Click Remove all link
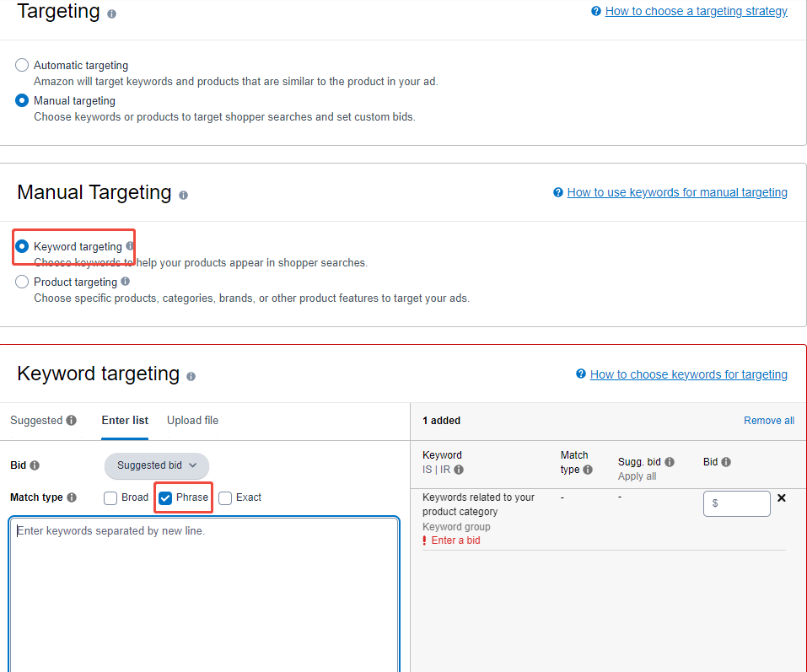Image resolution: width=807 pixels, height=672 pixels. pyautogui.click(x=768, y=421)
